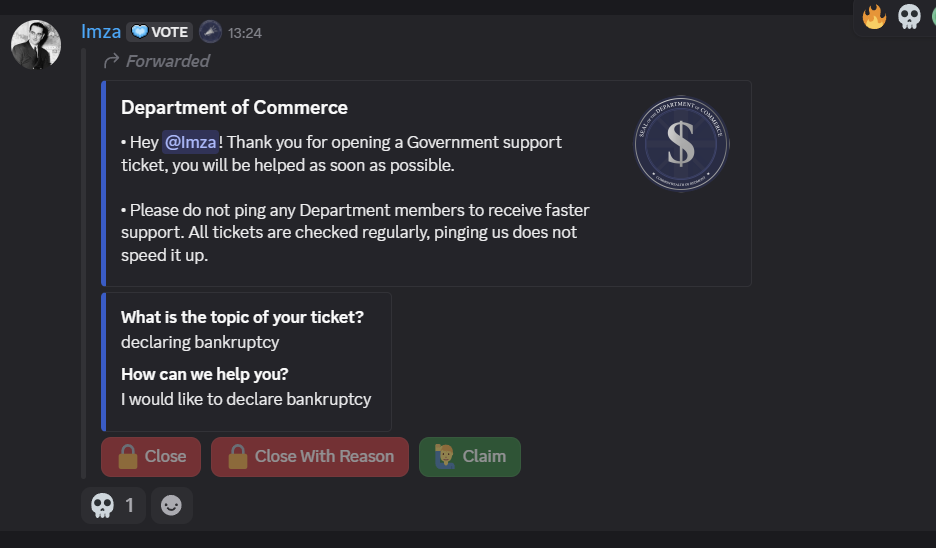This screenshot has width=936, height=548.
Task: Click Imza's profile avatar picture
Action: (36, 45)
